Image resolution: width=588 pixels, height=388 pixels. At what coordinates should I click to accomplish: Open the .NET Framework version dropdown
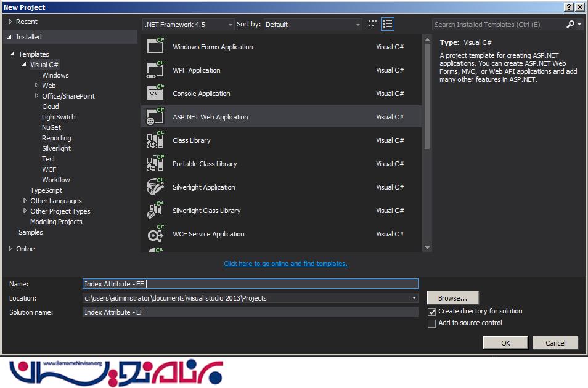pyautogui.click(x=188, y=25)
